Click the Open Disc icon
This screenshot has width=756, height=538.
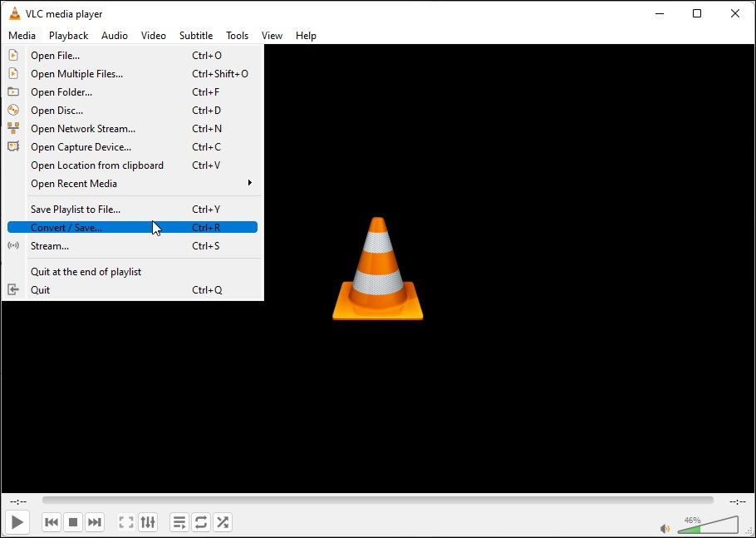click(x=12, y=110)
